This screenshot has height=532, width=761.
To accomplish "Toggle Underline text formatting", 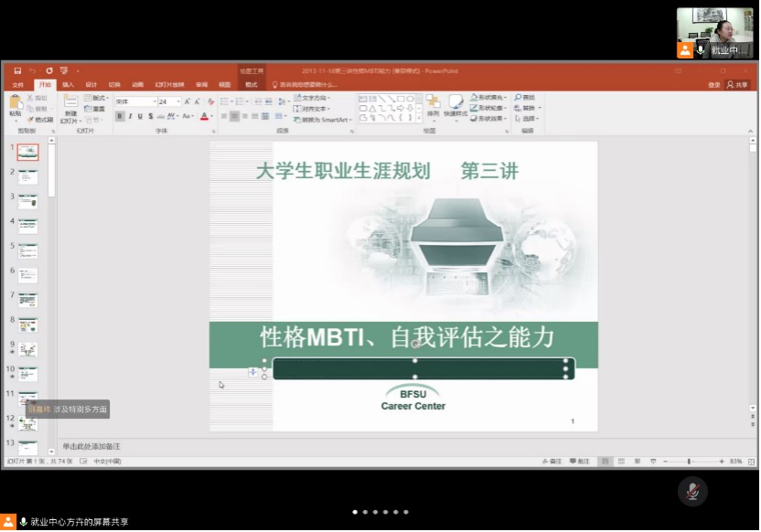I will tap(141, 116).
